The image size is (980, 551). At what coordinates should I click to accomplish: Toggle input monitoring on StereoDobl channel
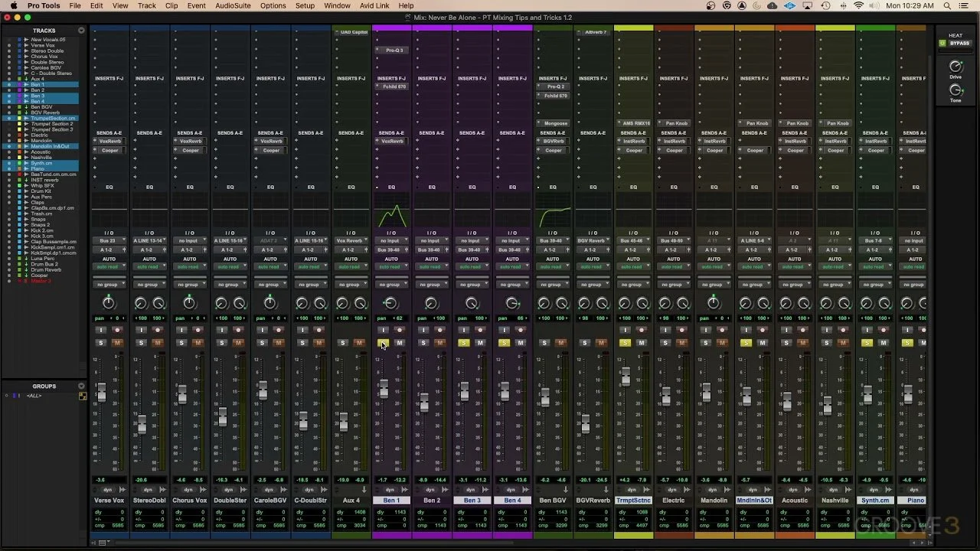141,330
